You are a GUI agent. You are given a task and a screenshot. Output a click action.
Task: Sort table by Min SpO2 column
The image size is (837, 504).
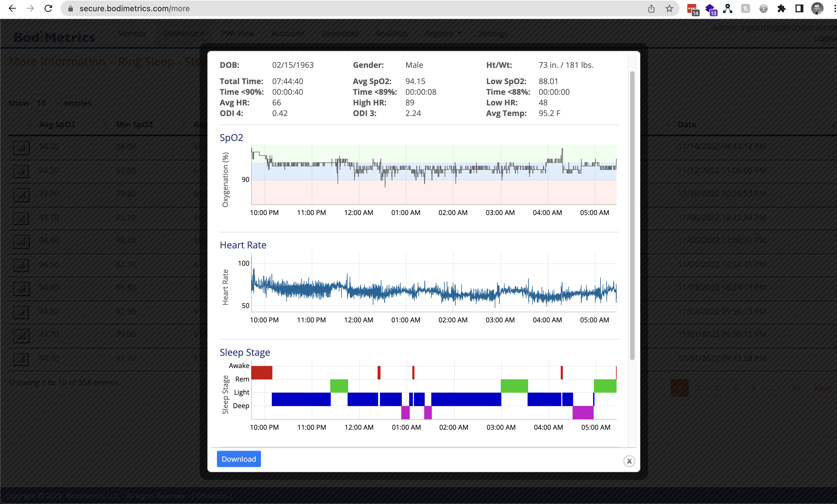click(x=134, y=124)
